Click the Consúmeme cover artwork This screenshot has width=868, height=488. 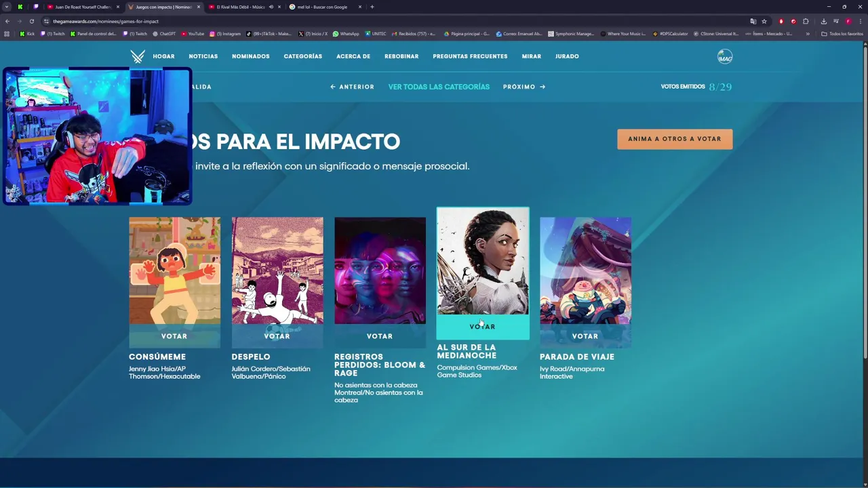(174, 270)
